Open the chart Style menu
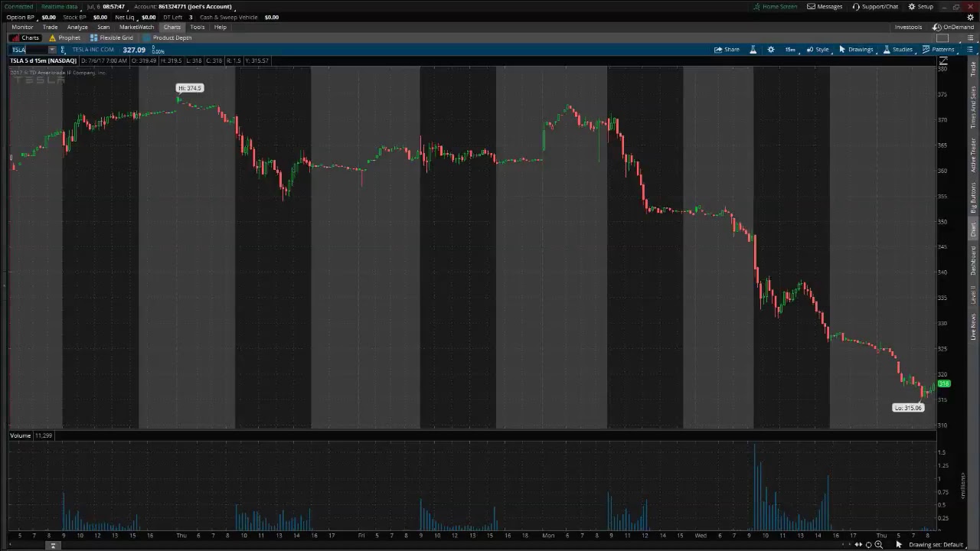This screenshot has height=551, width=980. pyautogui.click(x=818, y=49)
